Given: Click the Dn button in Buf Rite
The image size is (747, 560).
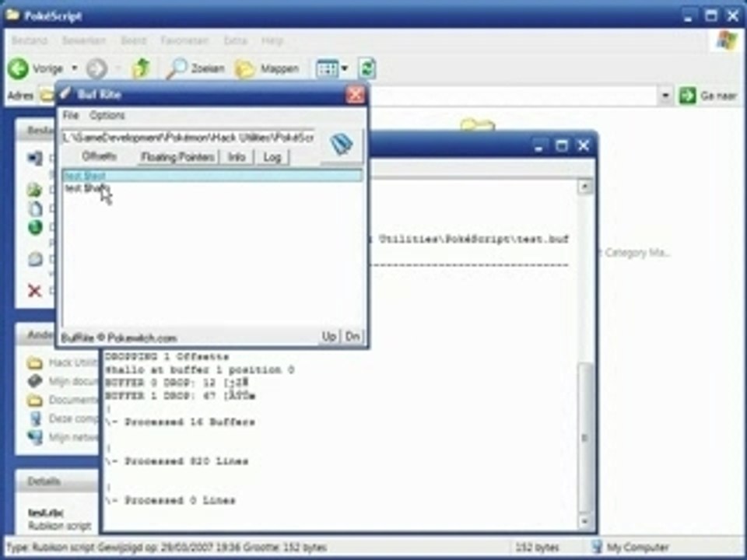Looking at the screenshot, I should click(x=352, y=337).
